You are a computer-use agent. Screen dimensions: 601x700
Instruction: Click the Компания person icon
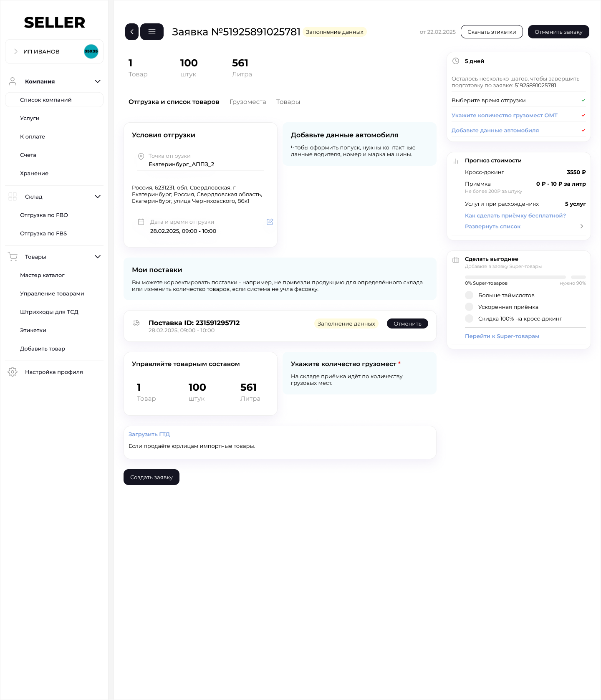coord(13,81)
